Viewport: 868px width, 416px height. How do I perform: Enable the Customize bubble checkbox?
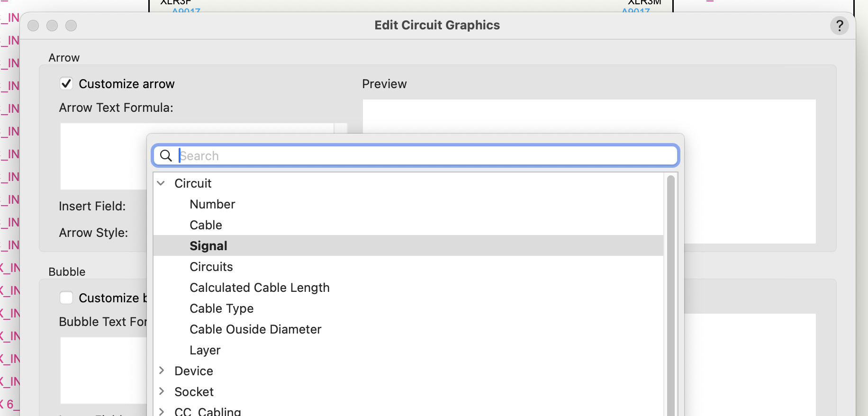click(66, 298)
